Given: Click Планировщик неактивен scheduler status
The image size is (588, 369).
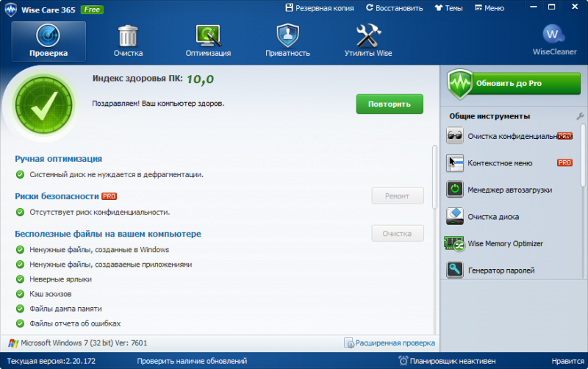Looking at the screenshot, I should point(452,361).
